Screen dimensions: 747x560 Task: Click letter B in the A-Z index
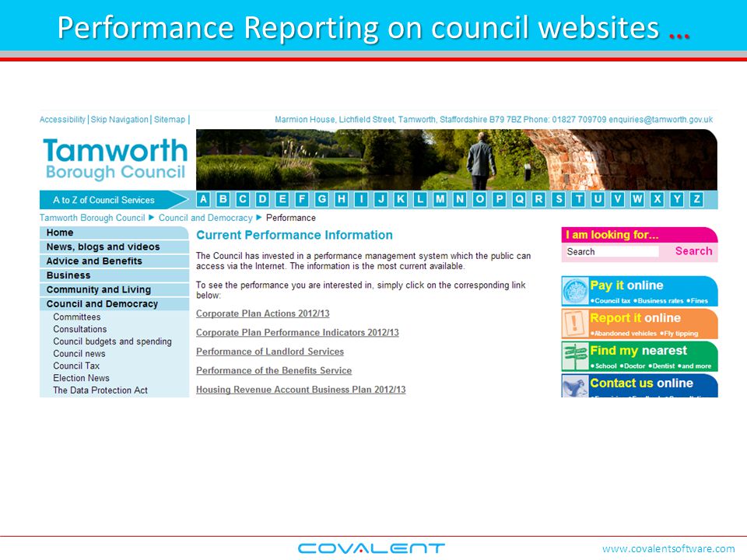pyautogui.click(x=223, y=199)
